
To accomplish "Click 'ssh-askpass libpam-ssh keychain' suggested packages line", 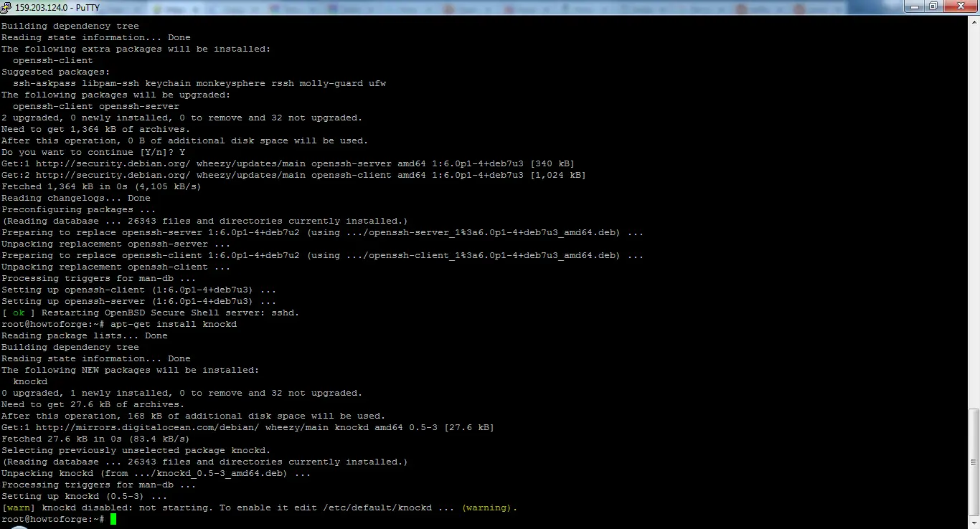I will [199, 83].
